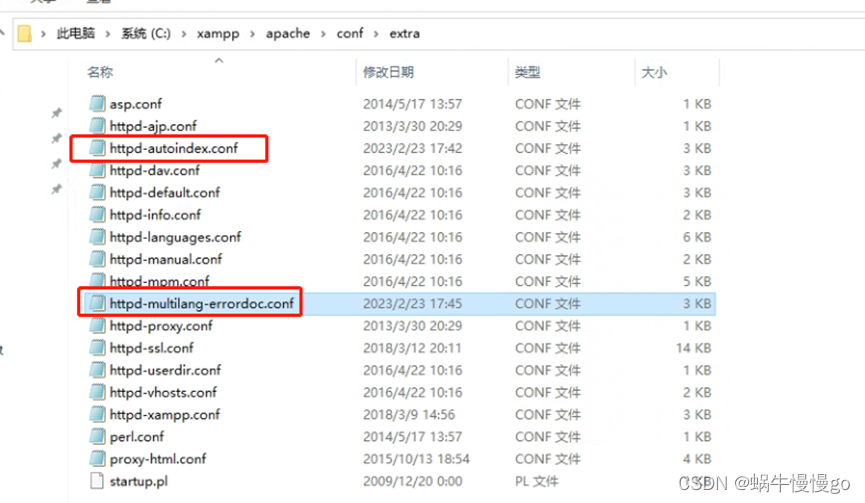
Task: Select the file name httpd-dav.conf
Action: click(x=154, y=170)
